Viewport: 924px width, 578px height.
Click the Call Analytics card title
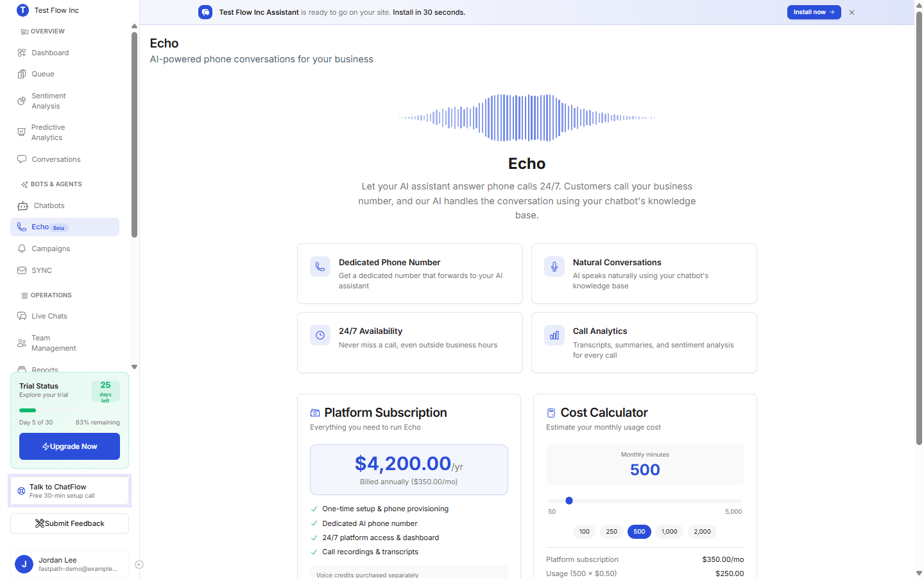(600, 331)
